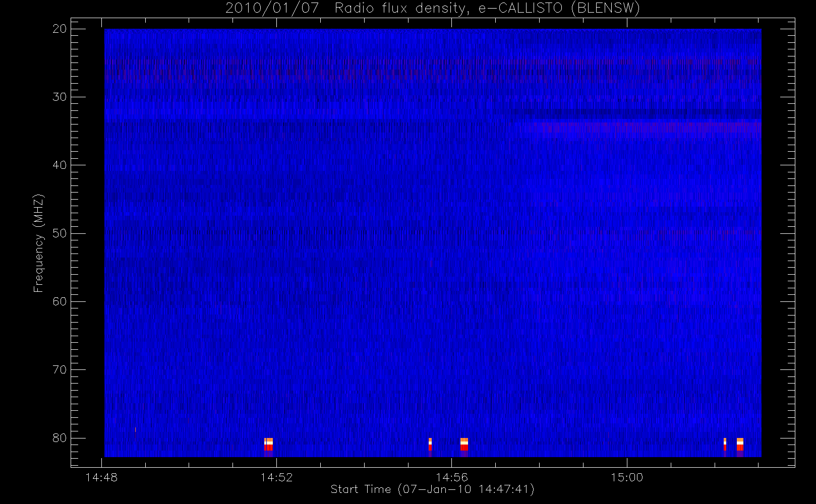
Task: Click the narrow bright burst before 14:56
Action: (430, 445)
